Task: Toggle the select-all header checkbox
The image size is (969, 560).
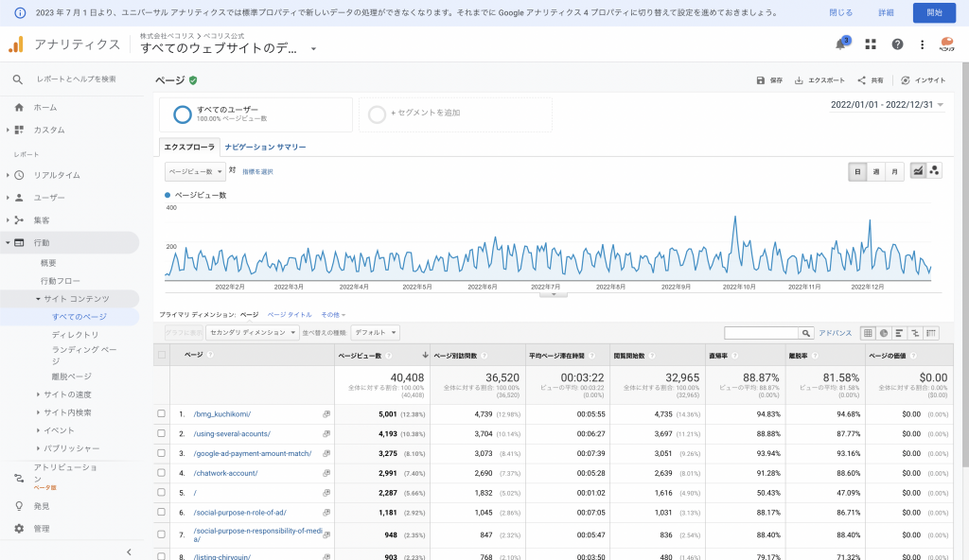Action: coord(161,355)
